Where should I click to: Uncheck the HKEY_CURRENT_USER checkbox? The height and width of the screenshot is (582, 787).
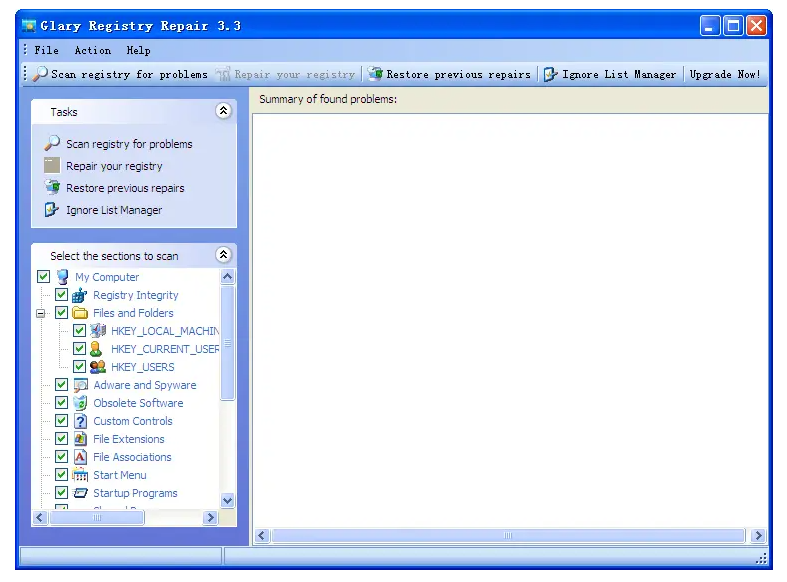click(79, 349)
